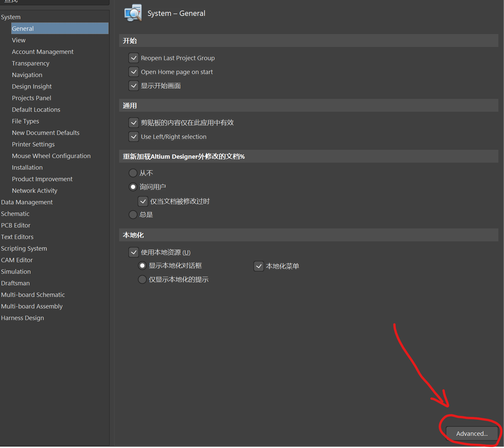Choose 显示本地化对话框 radio option
The height and width of the screenshot is (448, 504).
pos(142,266)
